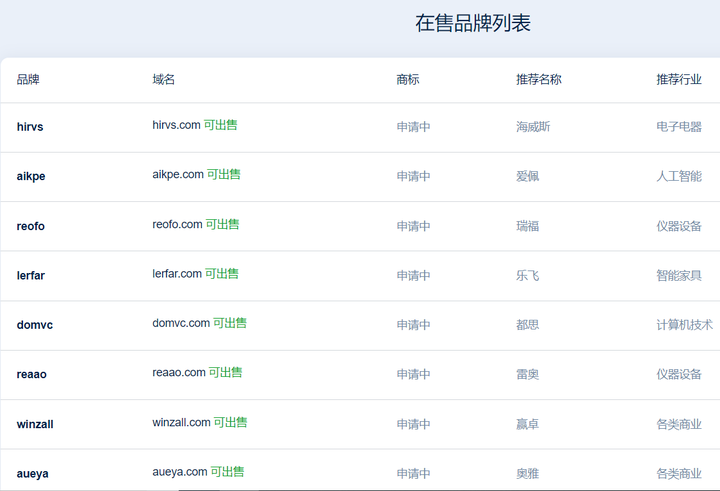The height and width of the screenshot is (491, 720).
Task: Click the 域名 column header
Action: 164,80
